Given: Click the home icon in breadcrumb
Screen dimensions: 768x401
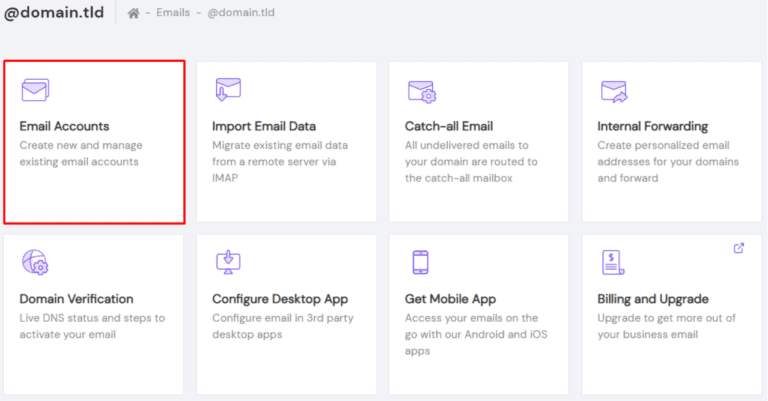Looking at the screenshot, I should pyautogui.click(x=133, y=13).
